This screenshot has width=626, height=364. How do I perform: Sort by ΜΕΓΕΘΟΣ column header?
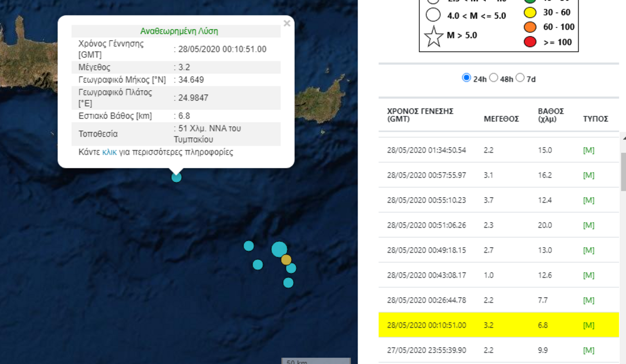pyautogui.click(x=501, y=119)
